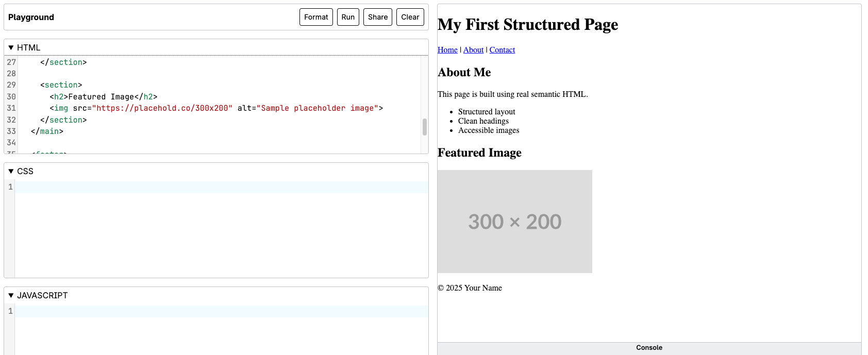Click the closing section tag on line 27
The image size is (868, 355).
63,62
